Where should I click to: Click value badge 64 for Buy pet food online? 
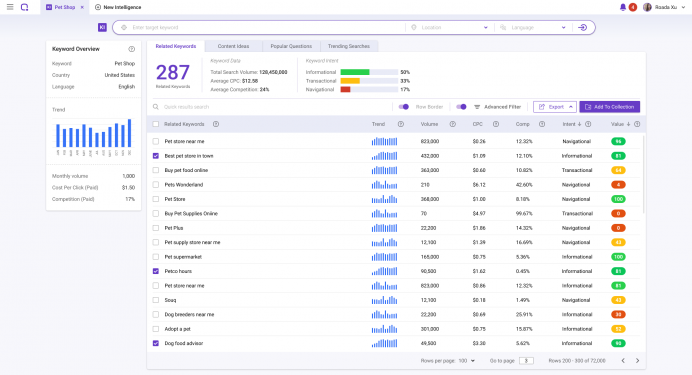pos(618,170)
